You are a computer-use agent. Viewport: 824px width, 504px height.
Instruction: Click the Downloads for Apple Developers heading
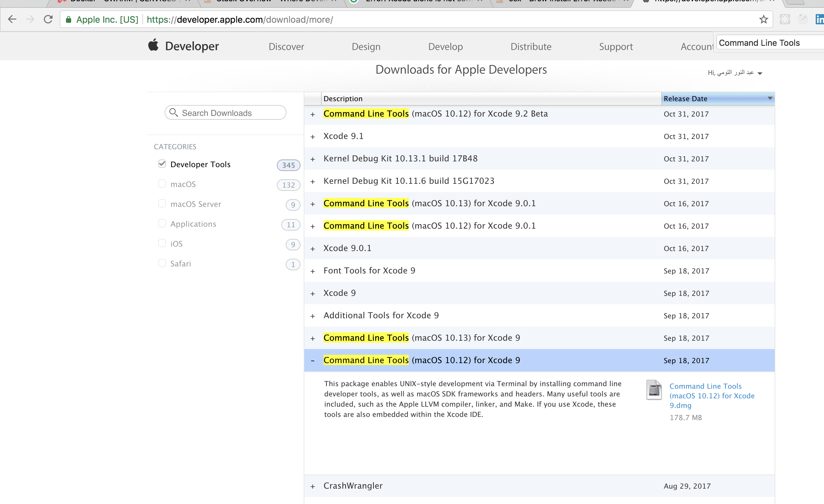point(461,69)
